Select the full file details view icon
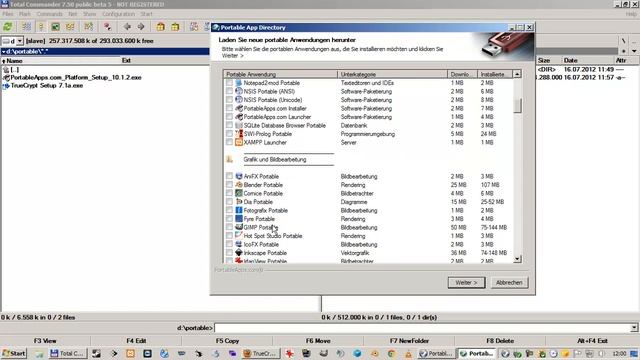Screen dimensions: 640x360 pyautogui.click(x=41, y=27)
